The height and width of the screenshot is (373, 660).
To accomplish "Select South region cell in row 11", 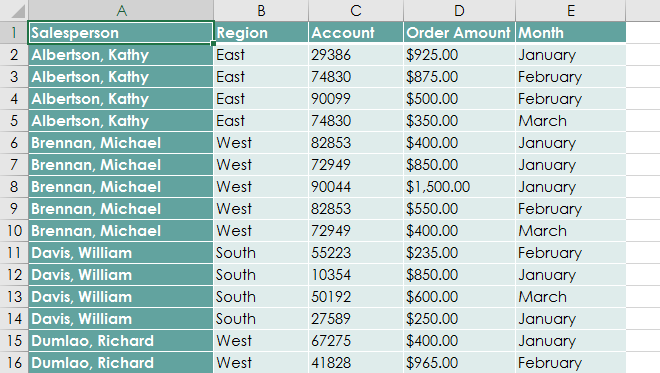I will (x=261, y=253).
